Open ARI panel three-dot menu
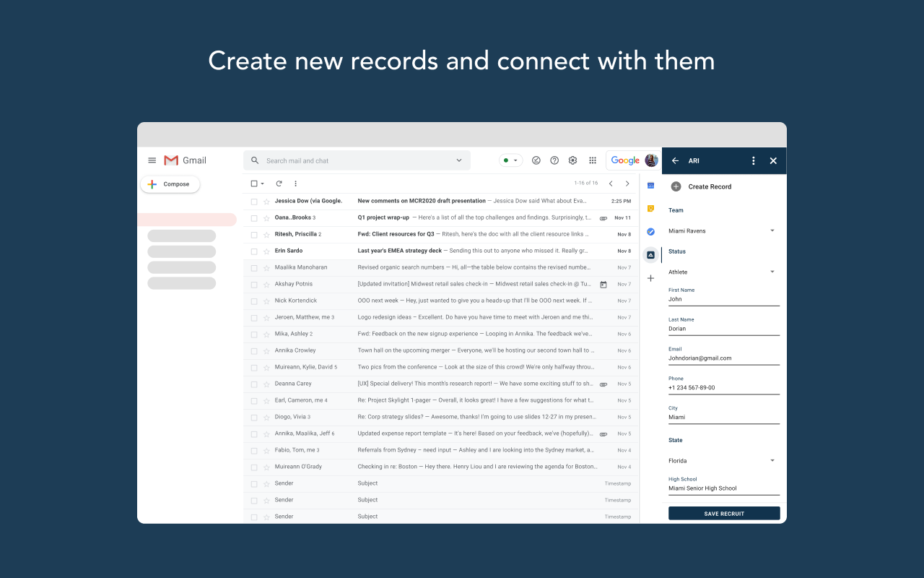924x578 pixels. pyautogui.click(x=754, y=161)
